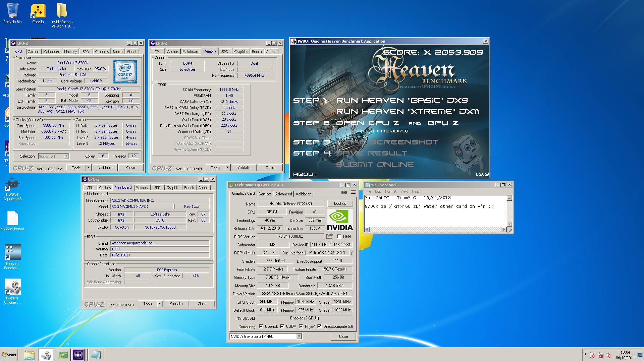Switch to HWBOT robot app in taskbar

pyautogui.click(x=46, y=355)
